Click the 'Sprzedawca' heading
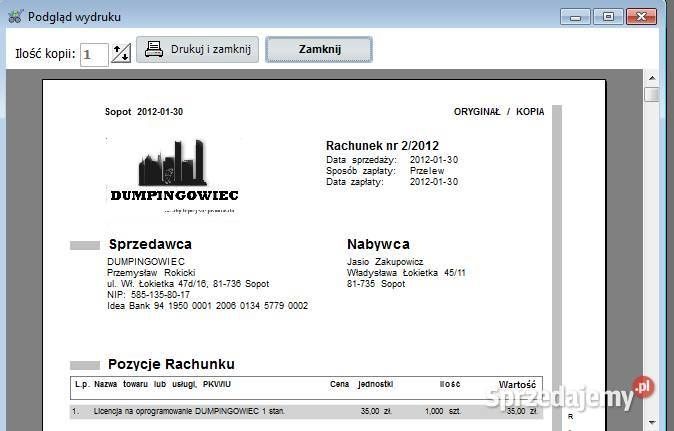 tap(150, 244)
